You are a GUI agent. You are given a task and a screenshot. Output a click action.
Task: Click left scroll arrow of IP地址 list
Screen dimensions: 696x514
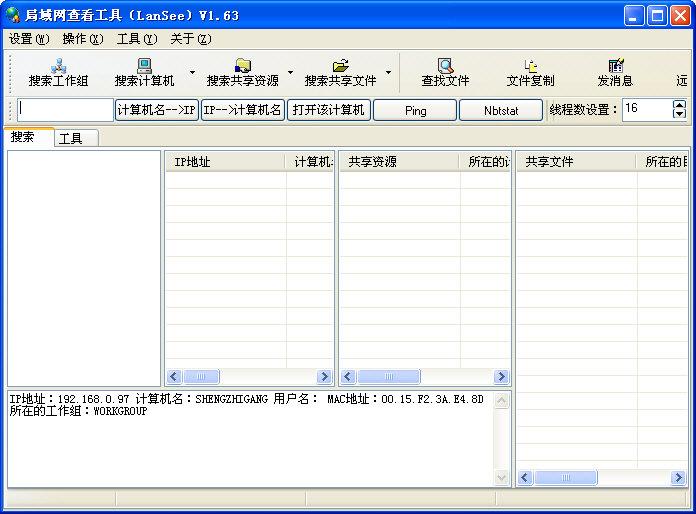(x=174, y=377)
